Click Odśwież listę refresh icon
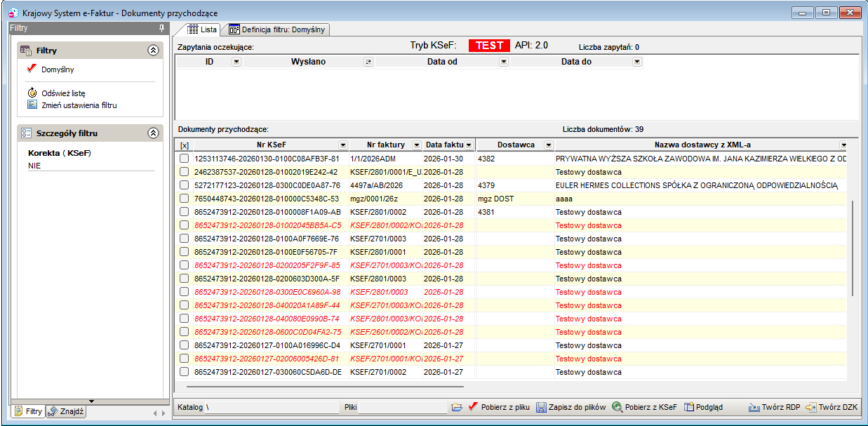This screenshot has width=868, height=426. point(32,93)
